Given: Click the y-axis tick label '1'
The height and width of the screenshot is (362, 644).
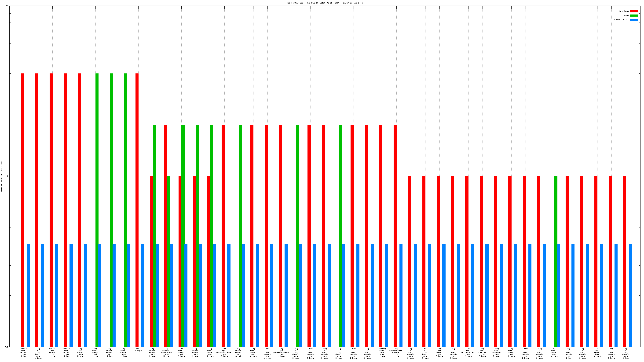Looking at the screenshot, I should click(7, 176).
